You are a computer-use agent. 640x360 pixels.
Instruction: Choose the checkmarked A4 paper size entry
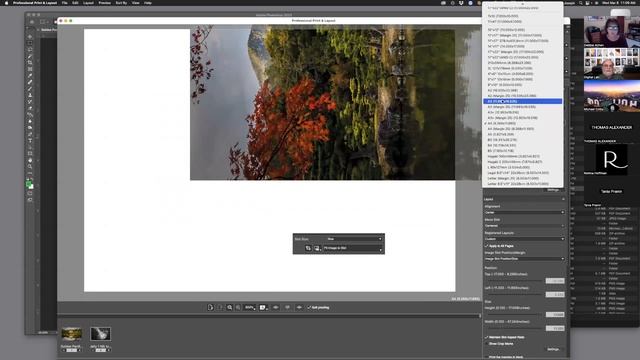point(522,123)
